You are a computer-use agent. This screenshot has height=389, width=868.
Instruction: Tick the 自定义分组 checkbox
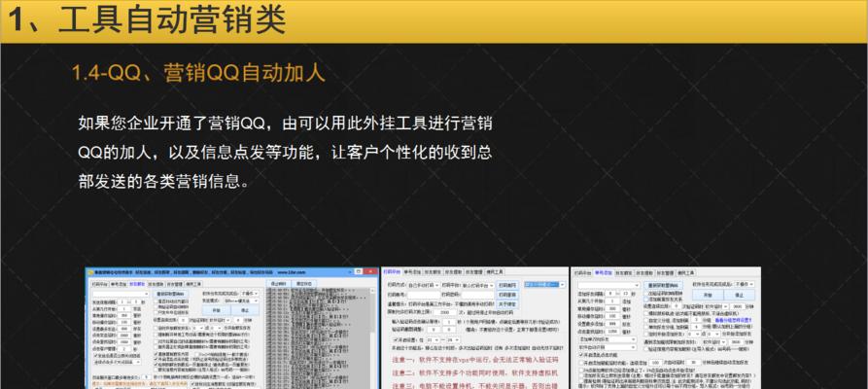[x=646, y=321]
